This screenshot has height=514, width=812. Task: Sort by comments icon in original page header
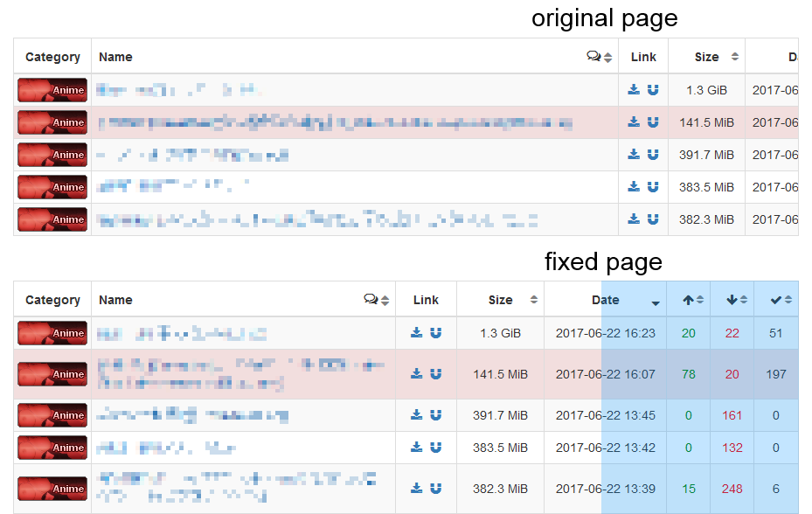(599, 57)
